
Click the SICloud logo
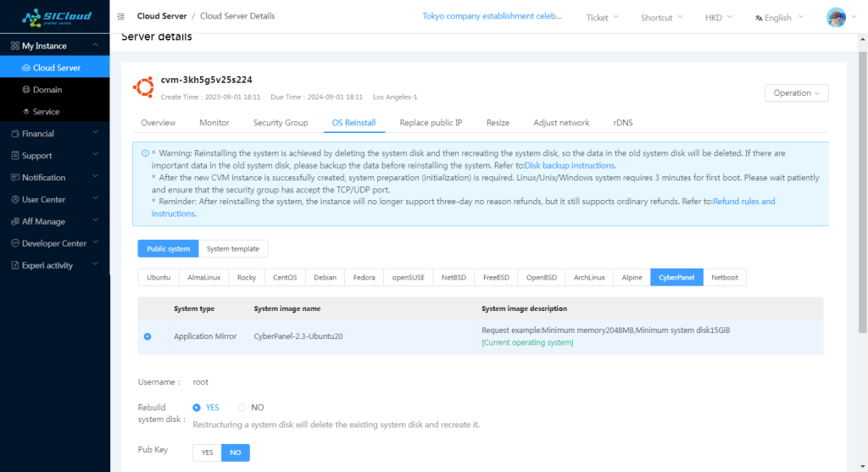[54, 18]
